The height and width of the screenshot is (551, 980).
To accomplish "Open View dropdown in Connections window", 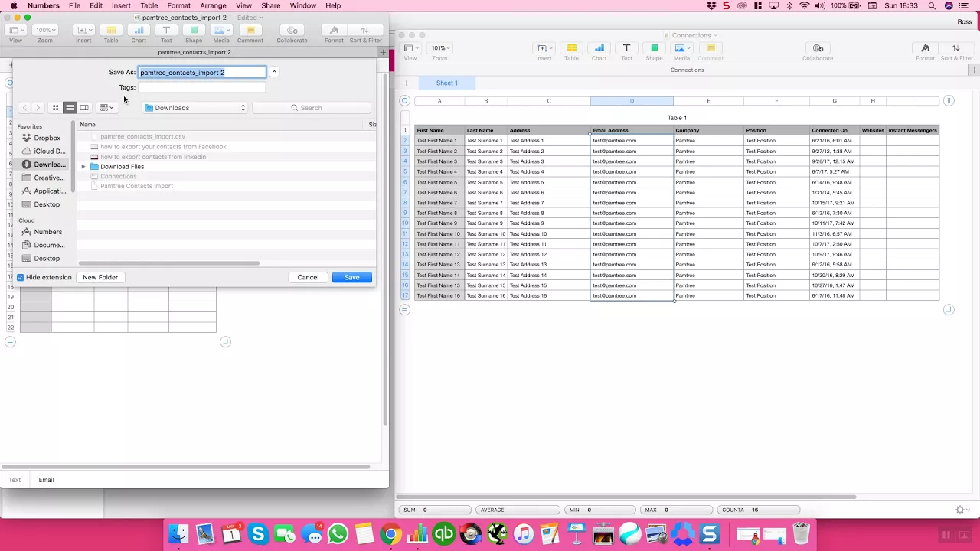I will click(x=410, y=48).
